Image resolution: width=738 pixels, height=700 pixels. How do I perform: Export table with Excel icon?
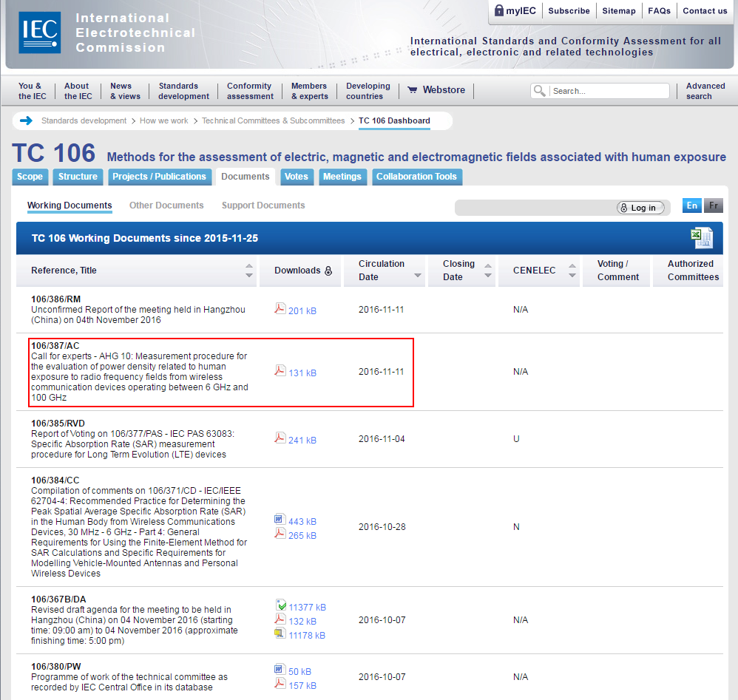click(x=702, y=238)
